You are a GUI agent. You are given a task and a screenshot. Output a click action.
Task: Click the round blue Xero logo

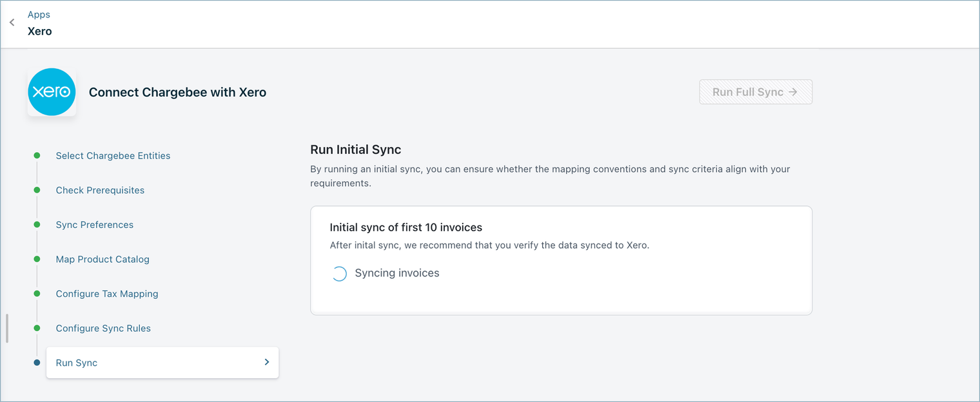tap(52, 92)
